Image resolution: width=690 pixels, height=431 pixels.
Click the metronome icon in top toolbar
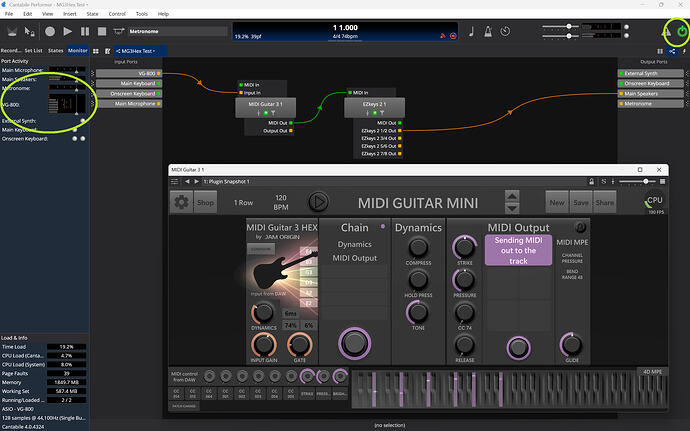pyautogui.click(x=490, y=32)
